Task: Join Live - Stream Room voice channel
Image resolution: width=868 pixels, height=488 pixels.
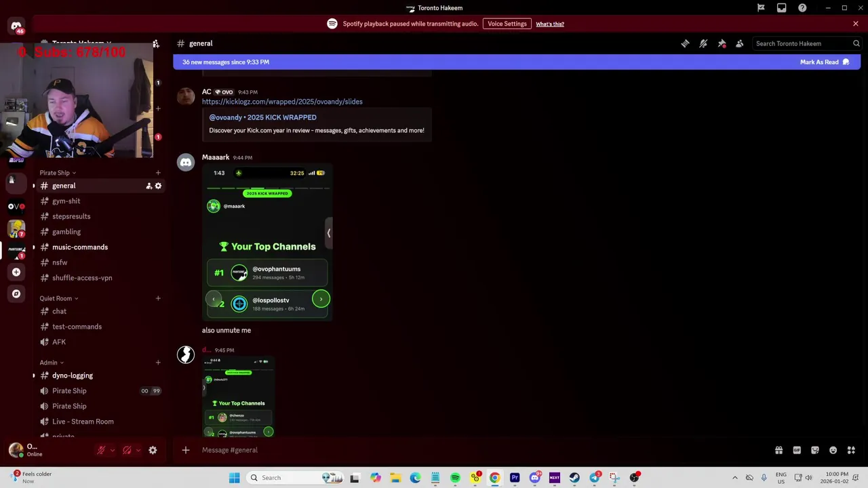Action: (x=100, y=422)
